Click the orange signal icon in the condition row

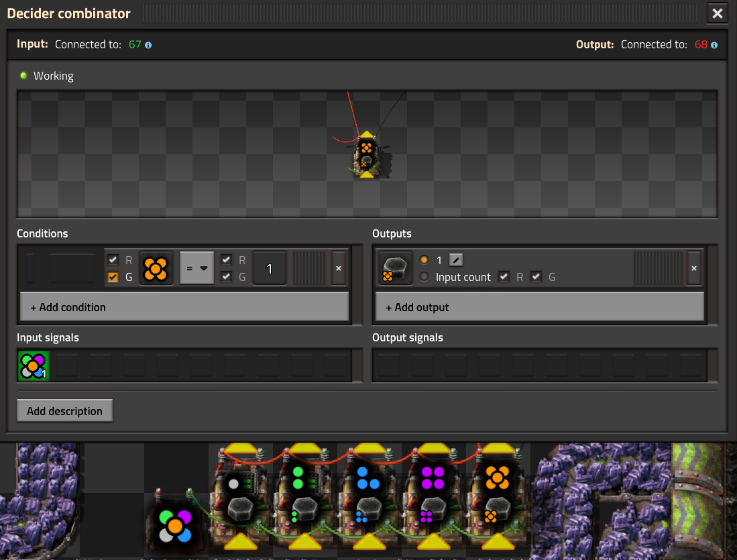click(x=156, y=268)
